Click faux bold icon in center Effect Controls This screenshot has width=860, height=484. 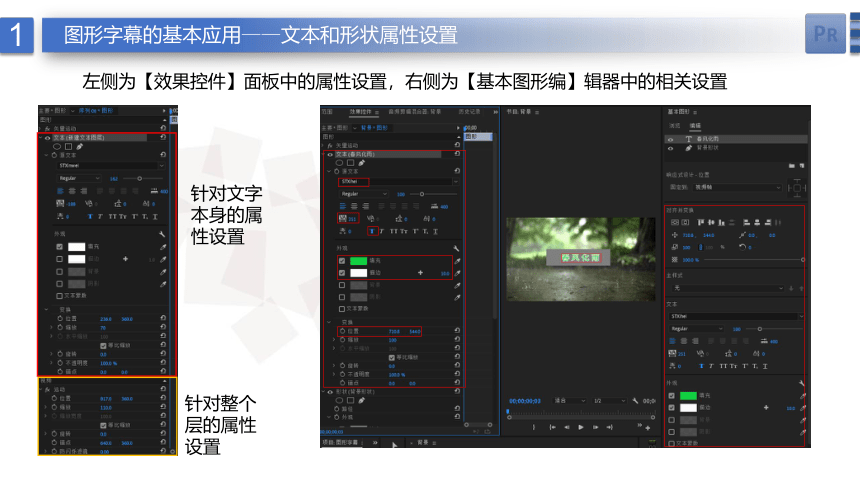pos(372,231)
